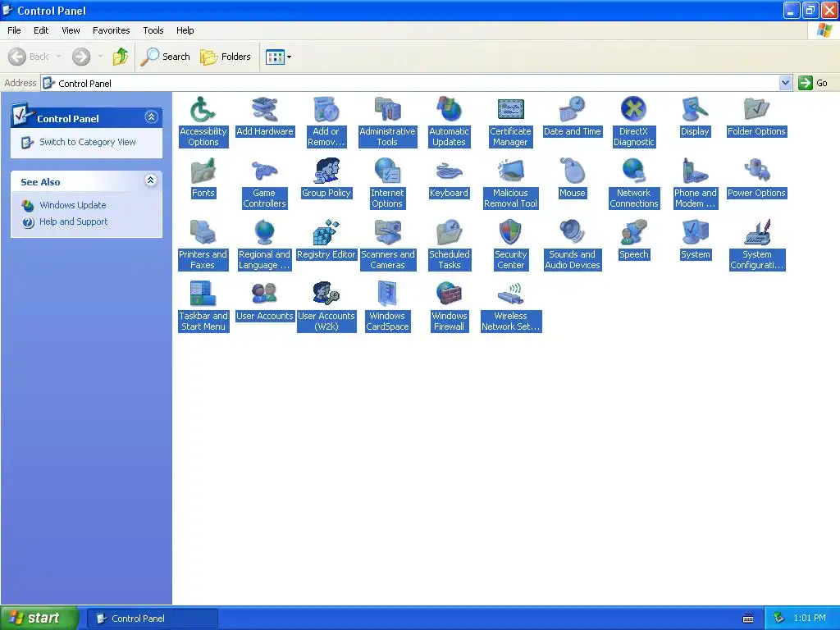840x630 pixels.
Task: Select the System icon
Action: tap(695, 233)
